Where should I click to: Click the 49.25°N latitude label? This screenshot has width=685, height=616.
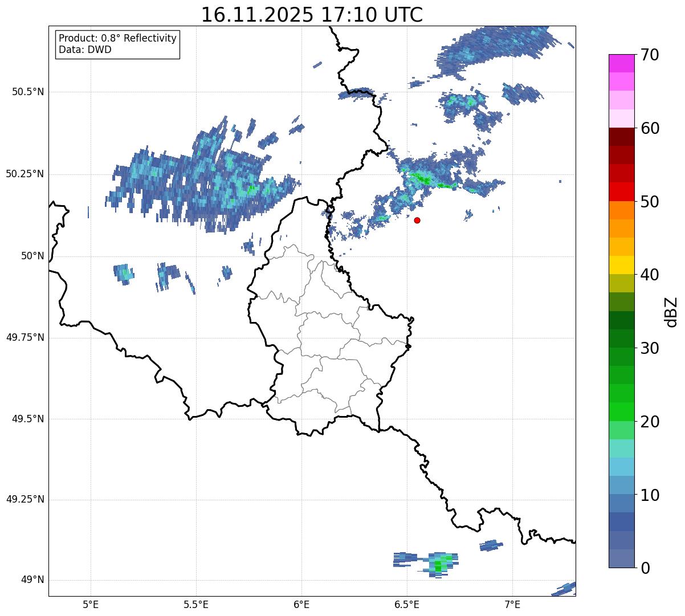coord(25,500)
